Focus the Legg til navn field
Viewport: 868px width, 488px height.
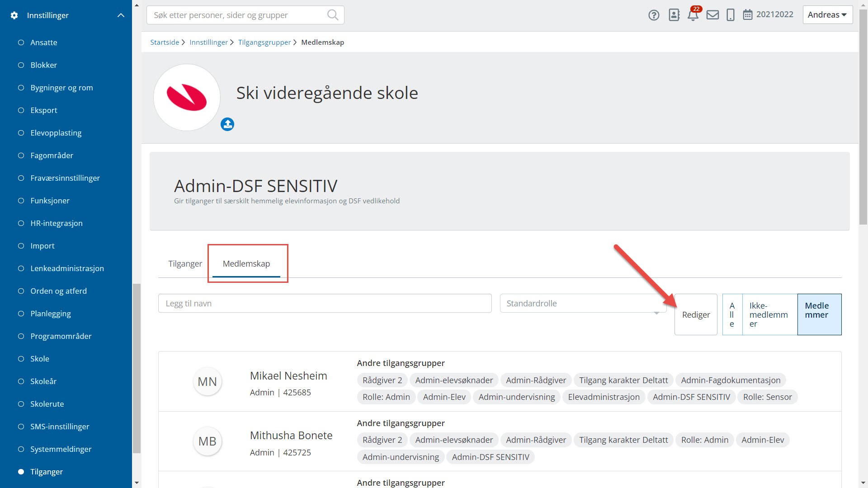325,303
